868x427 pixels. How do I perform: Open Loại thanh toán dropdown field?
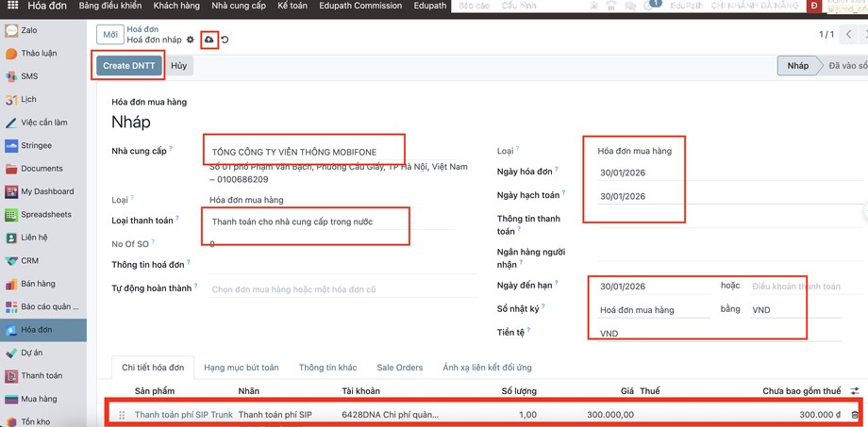pos(333,222)
